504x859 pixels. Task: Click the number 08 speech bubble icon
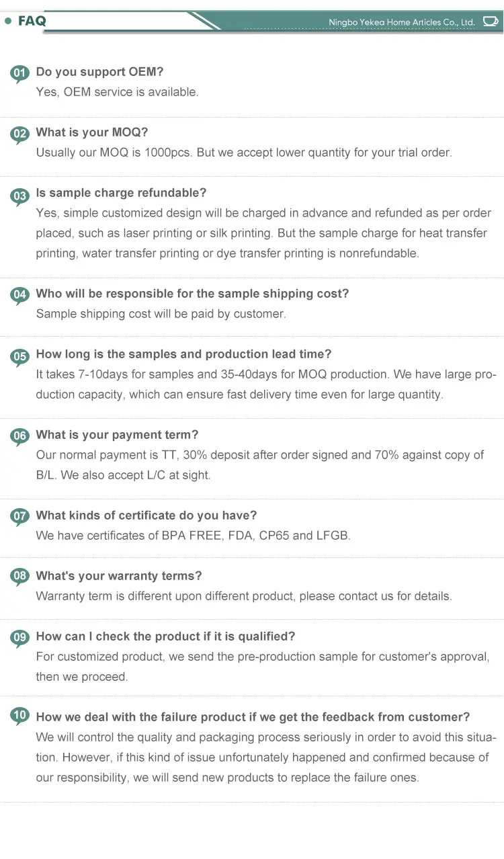point(20,577)
